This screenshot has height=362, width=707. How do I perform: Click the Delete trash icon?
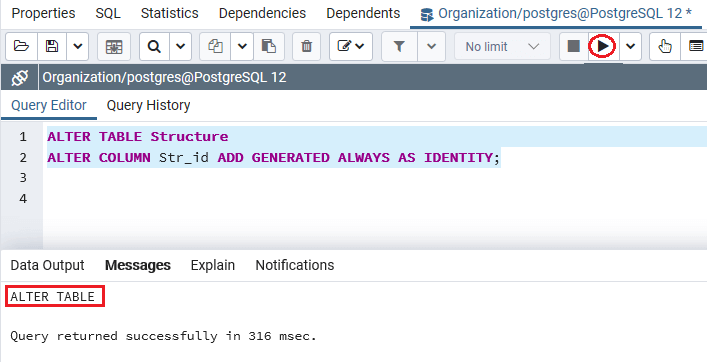(x=307, y=46)
